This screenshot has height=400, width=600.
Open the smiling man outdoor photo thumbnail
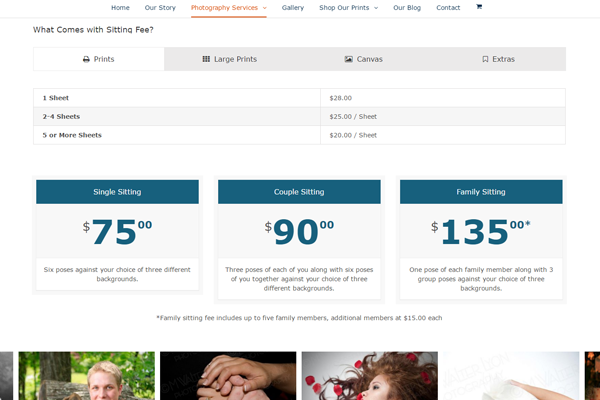point(87,376)
